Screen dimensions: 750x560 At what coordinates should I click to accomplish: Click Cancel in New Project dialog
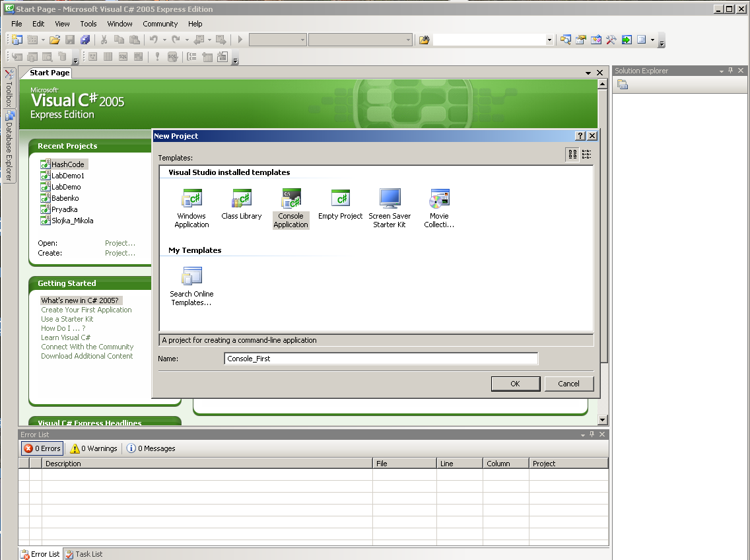pyautogui.click(x=568, y=384)
